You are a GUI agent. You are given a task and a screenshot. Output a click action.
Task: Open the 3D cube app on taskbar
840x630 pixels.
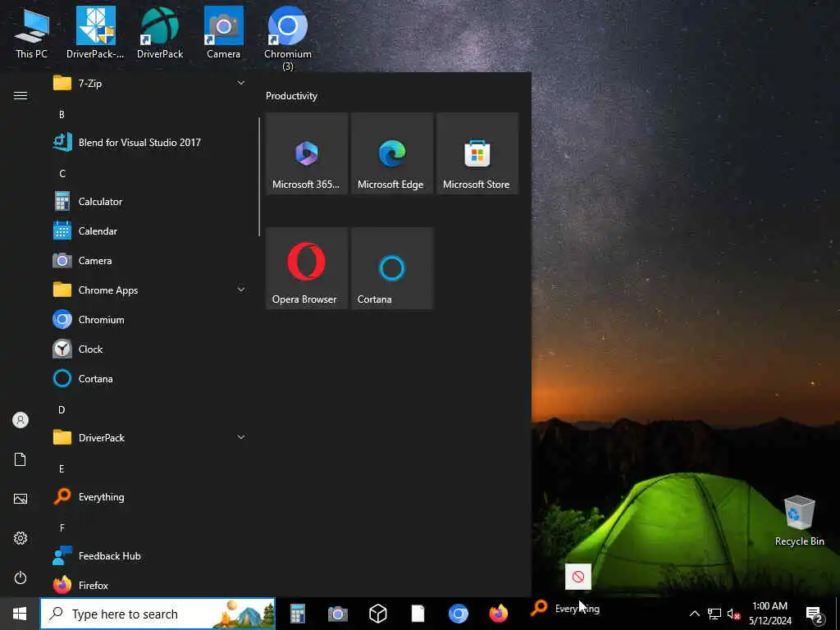377,614
